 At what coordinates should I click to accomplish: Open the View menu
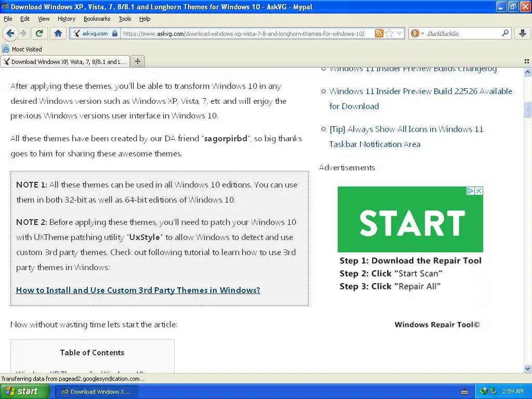44,19
